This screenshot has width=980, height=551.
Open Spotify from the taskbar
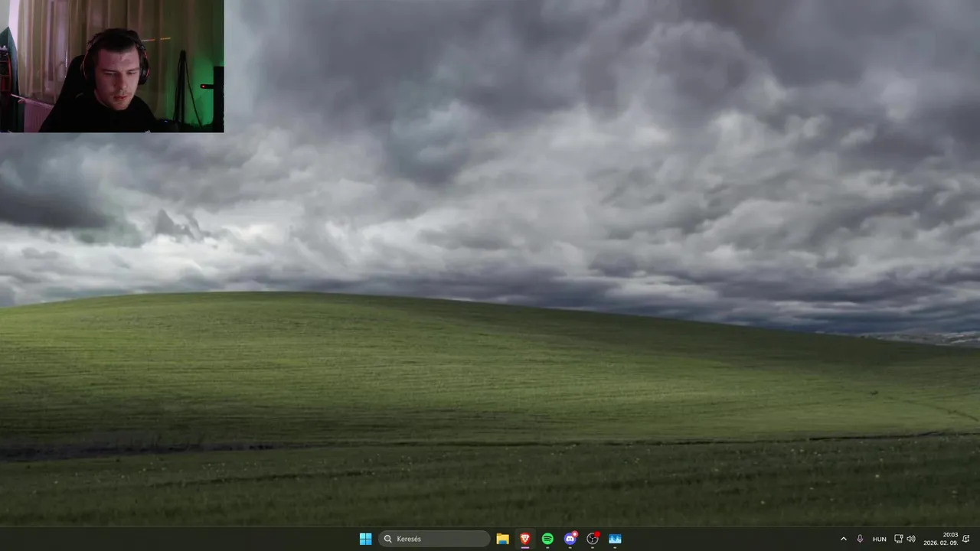[x=547, y=539]
